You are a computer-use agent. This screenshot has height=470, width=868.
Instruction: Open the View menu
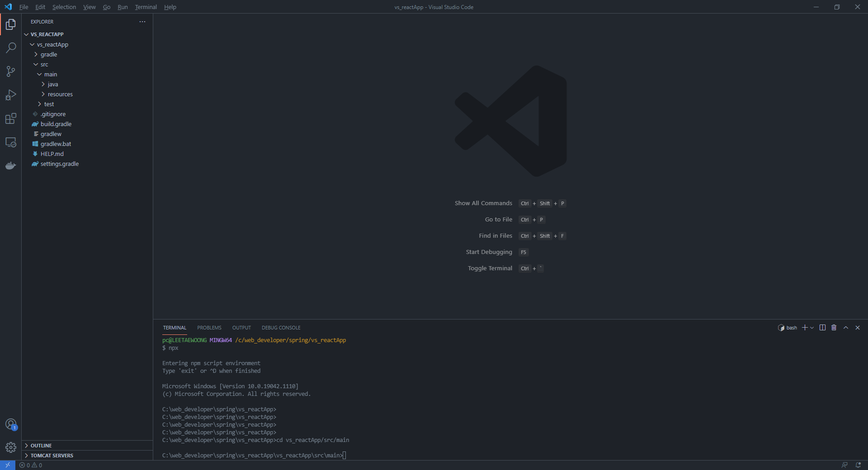(90, 7)
